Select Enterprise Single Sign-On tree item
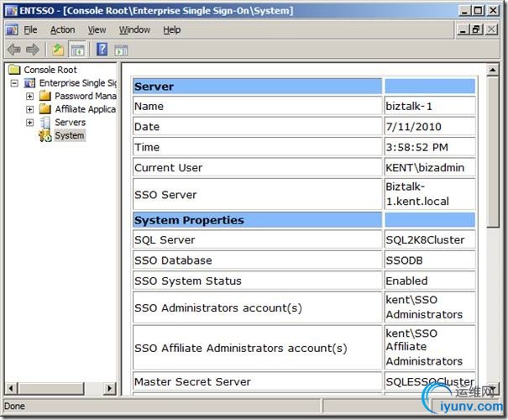The image size is (508, 420). point(78,83)
